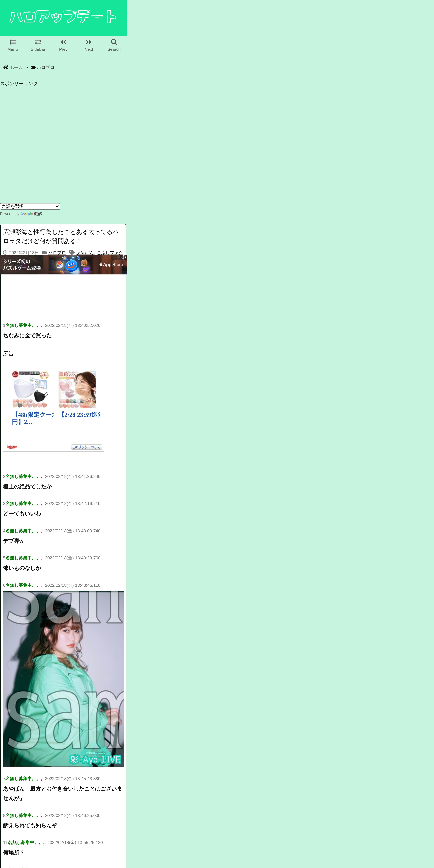The height and width of the screenshot is (868, 434).
Task: Go to the Next article
Action: tap(89, 45)
